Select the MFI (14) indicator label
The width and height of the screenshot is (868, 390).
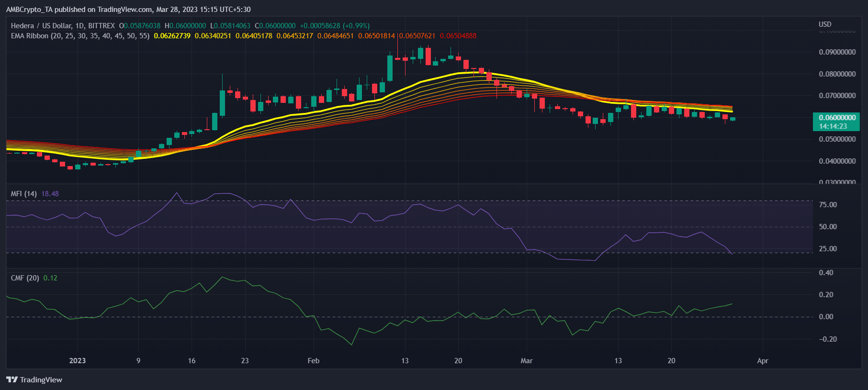pyautogui.click(x=24, y=194)
